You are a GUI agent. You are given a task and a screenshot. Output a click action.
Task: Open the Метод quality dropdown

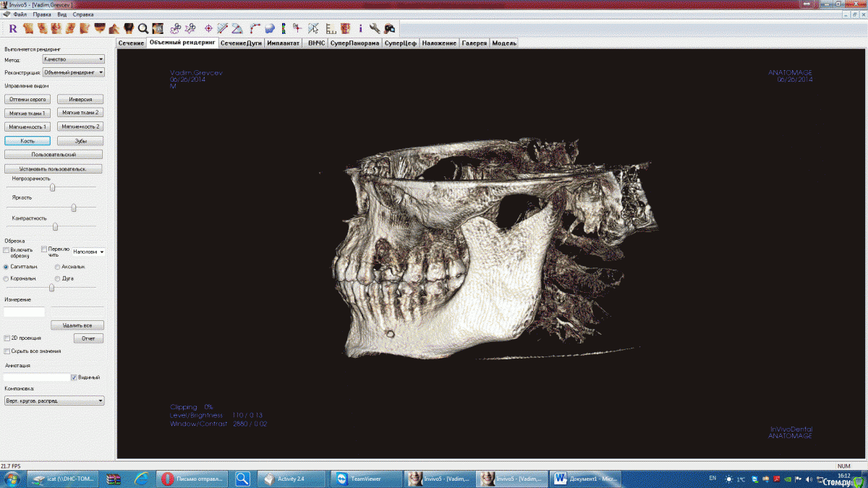tap(72, 59)
